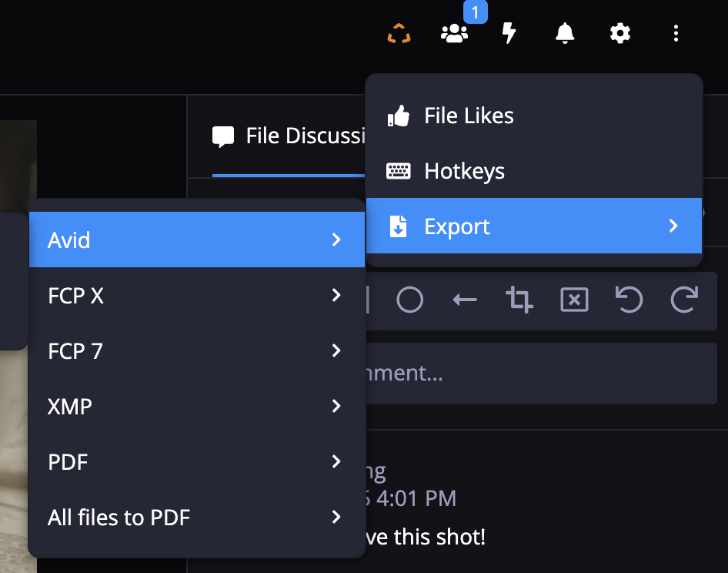728x573 pixels.
Task: Expand the XMP submenu arrow
Action: click(336, 406)
